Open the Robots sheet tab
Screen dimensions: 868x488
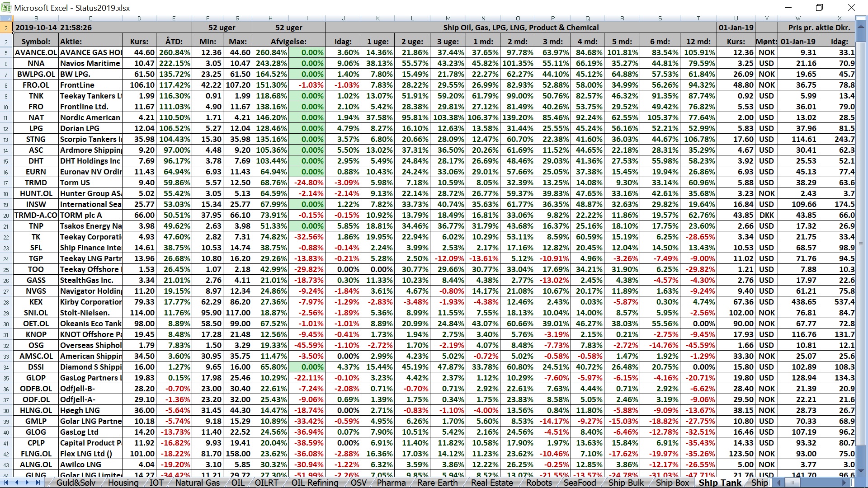[x=539, y=483]
